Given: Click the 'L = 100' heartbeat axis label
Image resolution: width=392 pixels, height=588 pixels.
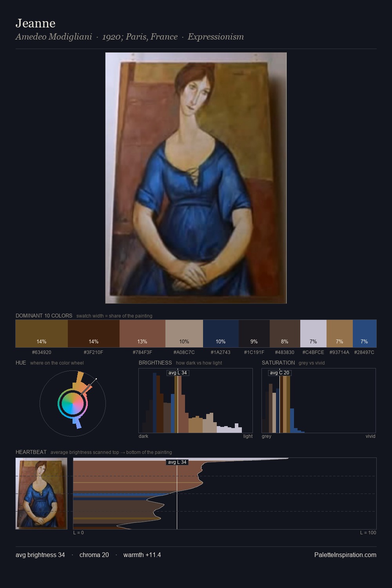Looking at the screenshot, I should tap(368, 532).
